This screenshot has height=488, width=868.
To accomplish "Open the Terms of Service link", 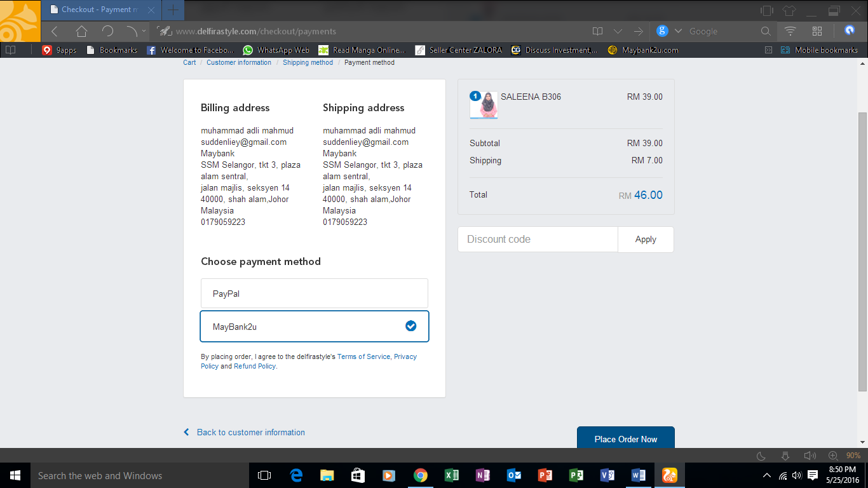I will pyautogui.click(x=363, y=356).
